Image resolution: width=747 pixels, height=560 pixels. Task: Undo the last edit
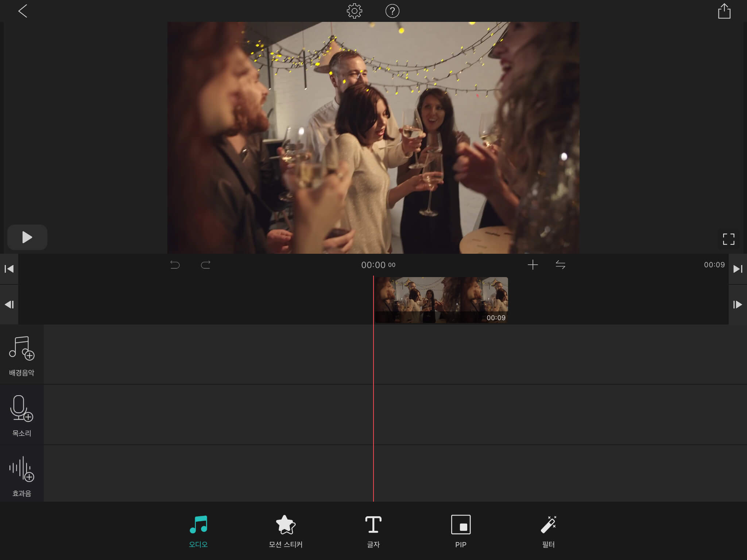(175, 265)
